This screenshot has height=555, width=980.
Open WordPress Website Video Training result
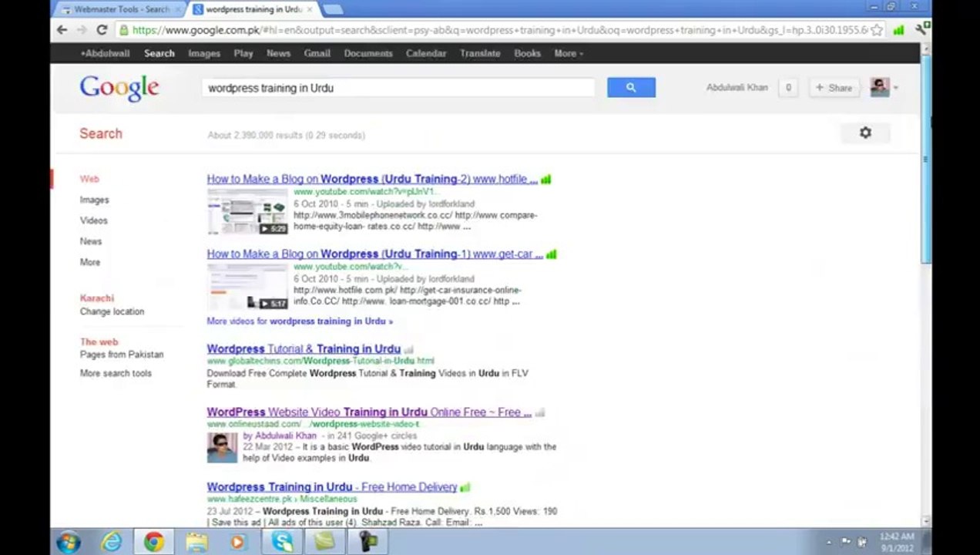pyautogui.click(x=369, y=412)
